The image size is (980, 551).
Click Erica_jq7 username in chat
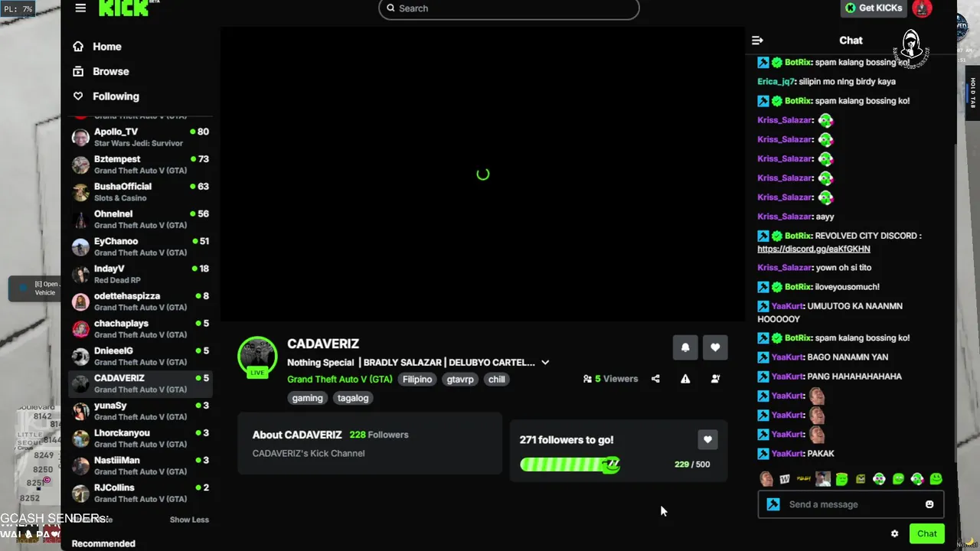pyautogui.click(x=776, y=82)
